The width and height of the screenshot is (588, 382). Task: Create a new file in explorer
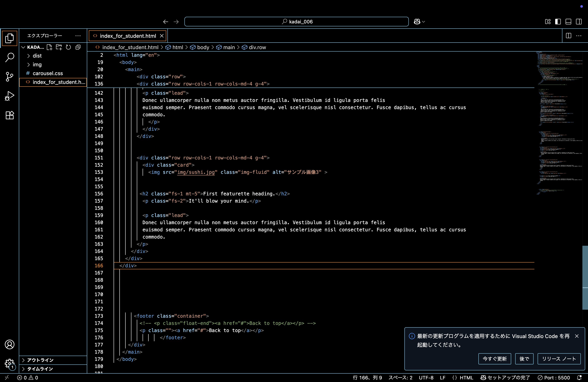click(49, 47)
